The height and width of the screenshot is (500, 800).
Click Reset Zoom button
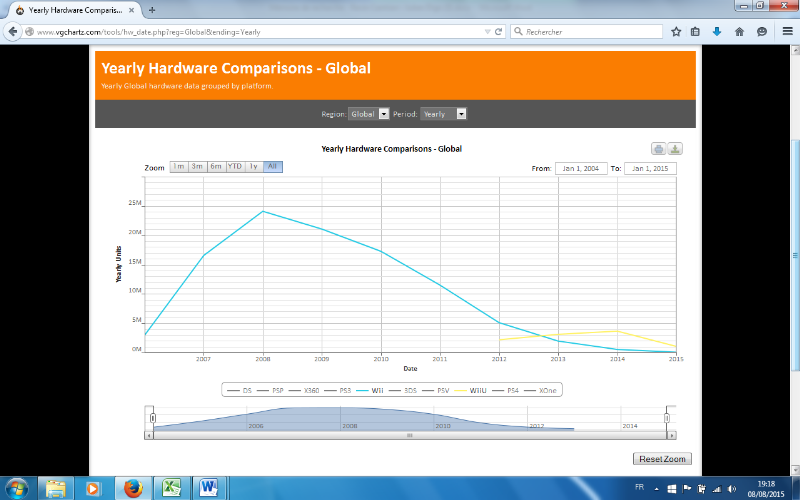click(x=662, y=459)
